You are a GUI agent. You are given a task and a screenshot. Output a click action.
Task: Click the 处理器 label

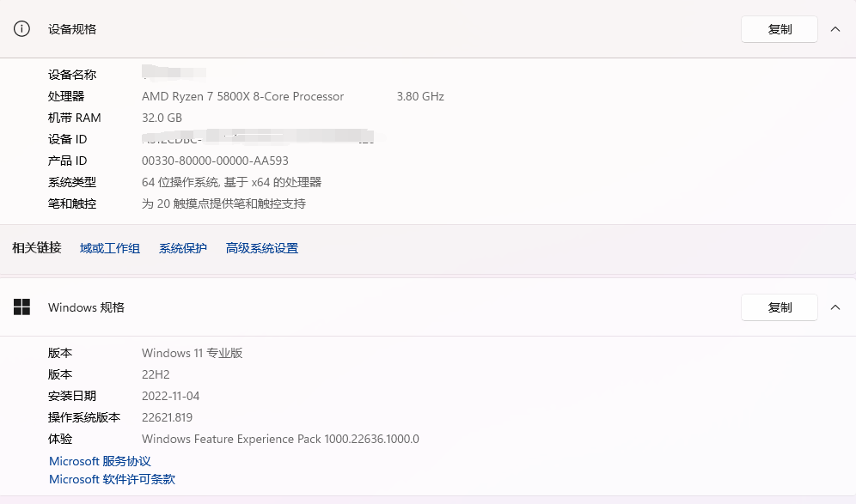[66, 96]
